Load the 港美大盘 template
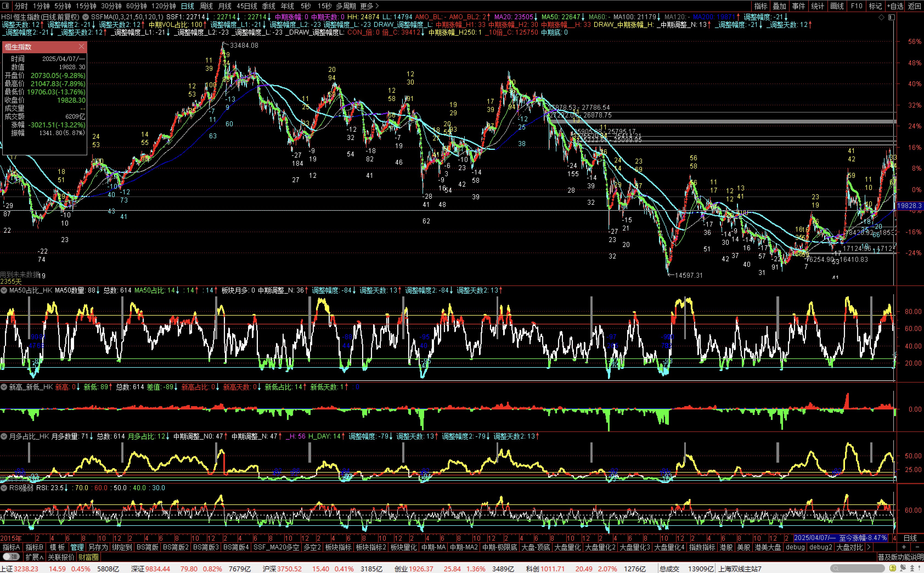The height and width of the screenshot is (573, 924). [x=768, y=547]
